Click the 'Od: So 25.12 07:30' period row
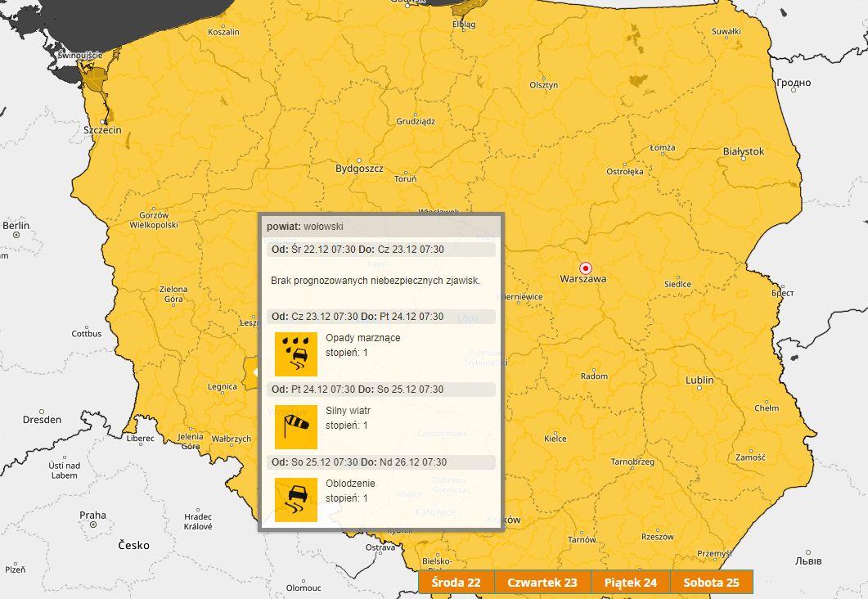This screenshot has width=868, height=599. pos(381,462)
